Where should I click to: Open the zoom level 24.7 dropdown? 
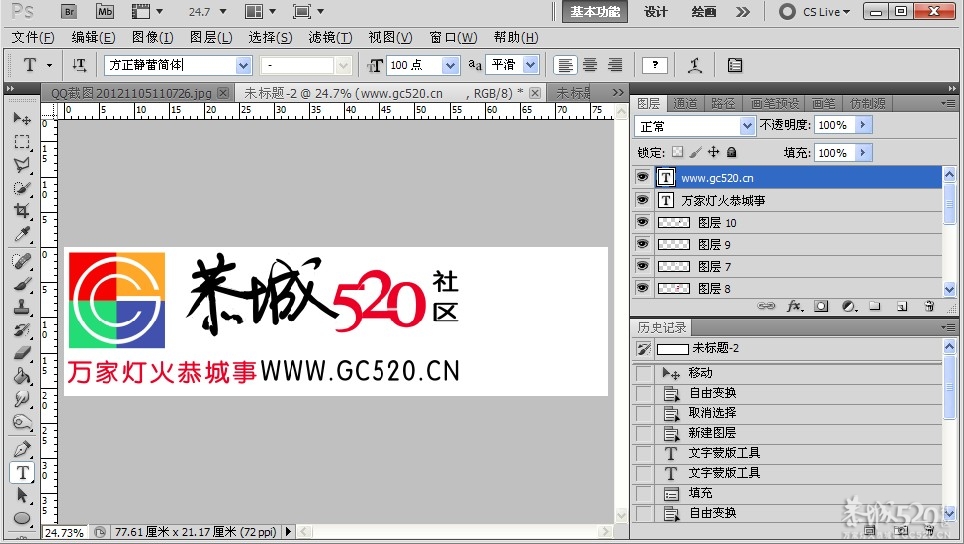click(x=223, y=12)
